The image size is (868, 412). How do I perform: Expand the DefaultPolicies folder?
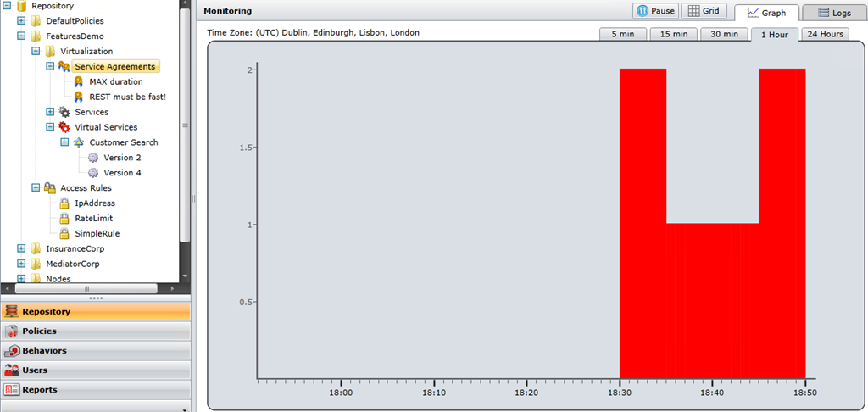click(x=21, y=20)
